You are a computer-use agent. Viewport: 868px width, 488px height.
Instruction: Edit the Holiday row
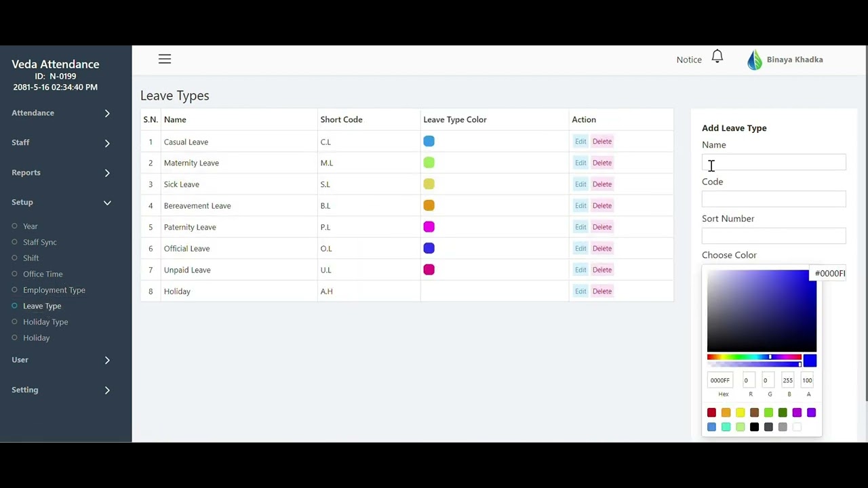(580, 291)
